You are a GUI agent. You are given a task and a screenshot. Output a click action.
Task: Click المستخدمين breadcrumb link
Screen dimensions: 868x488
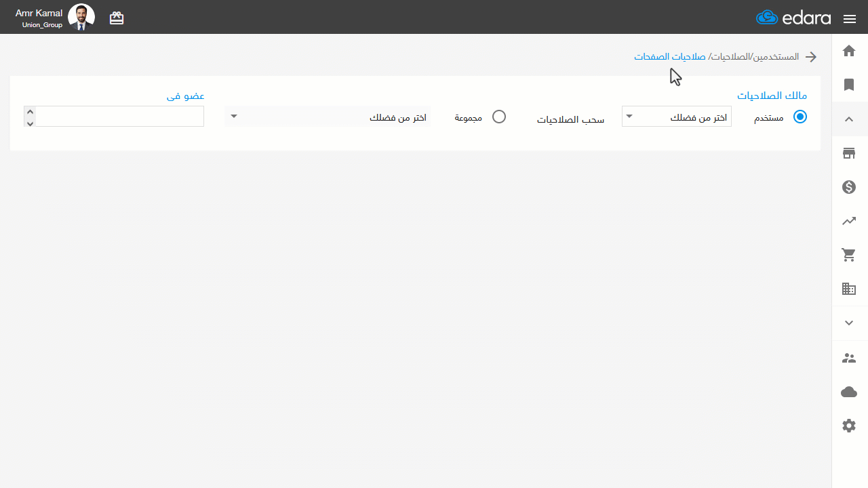(776, 57)
